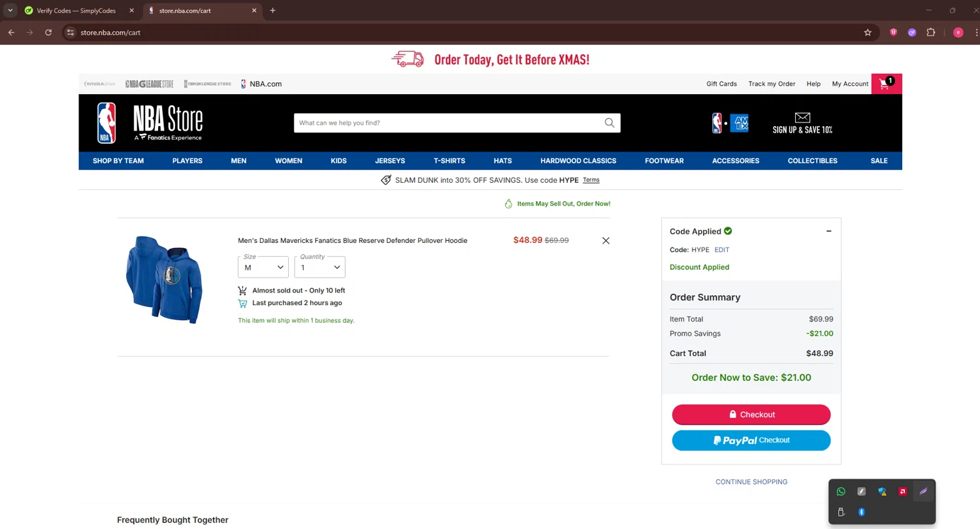
Task: Open the Quantity dropdown
Action: pyautogui.click(x=320, y=267)
